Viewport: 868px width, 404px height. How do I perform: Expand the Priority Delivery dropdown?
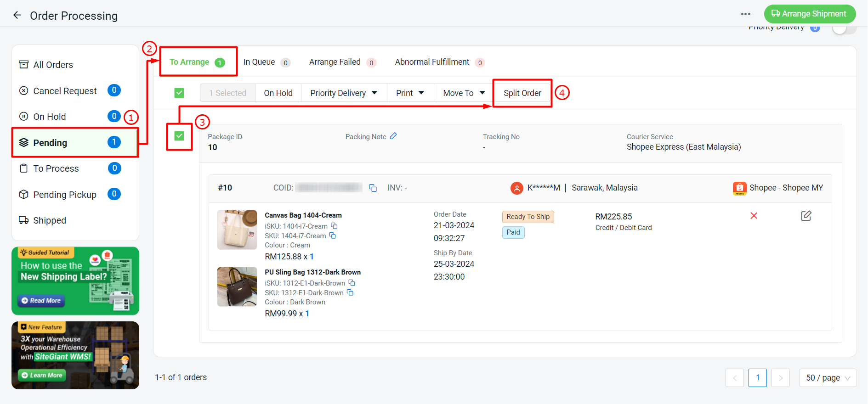343,93
